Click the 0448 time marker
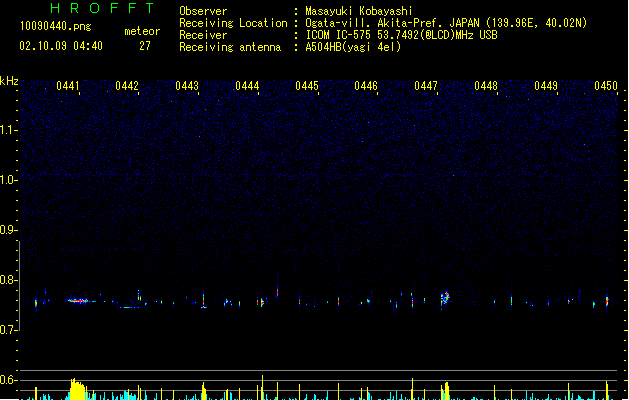The height and width of the screenshot is (400, 629). pos(486,86)
